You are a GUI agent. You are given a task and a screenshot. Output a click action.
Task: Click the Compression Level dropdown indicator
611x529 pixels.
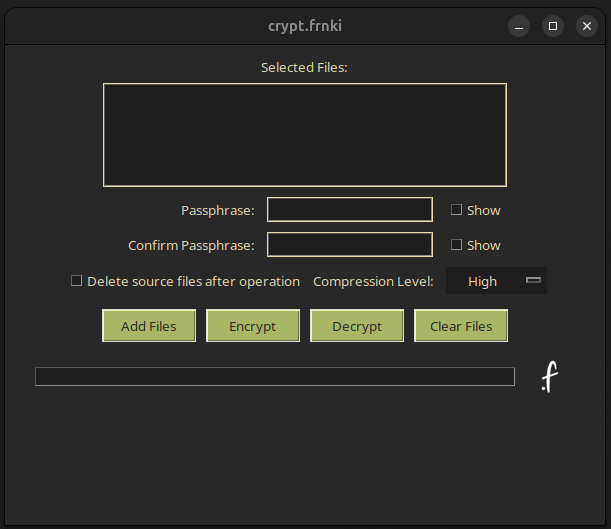pos(533,281)
